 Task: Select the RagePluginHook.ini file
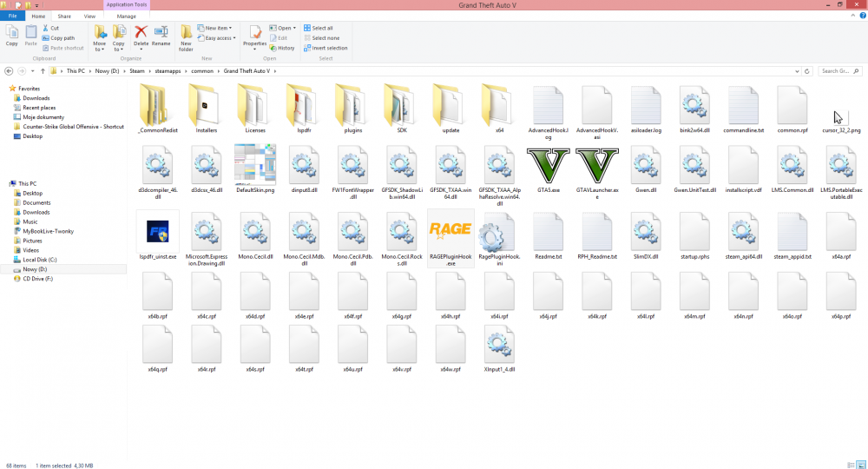tap(499, 233)
